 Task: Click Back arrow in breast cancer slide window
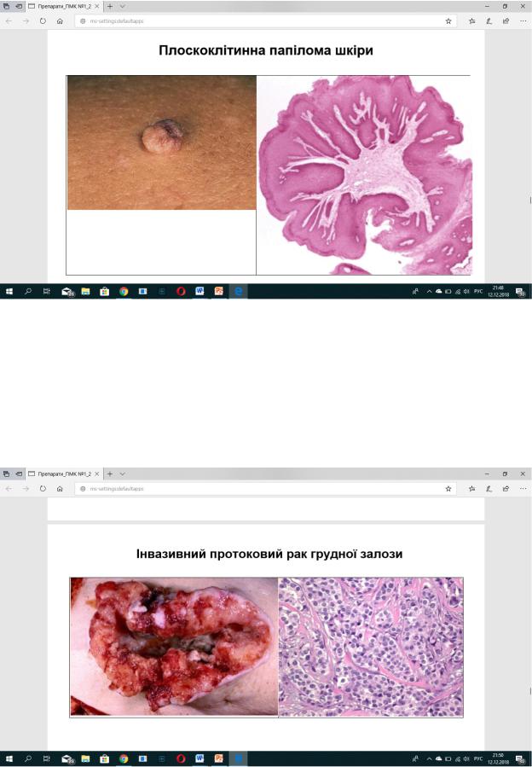click(x=9, y=489)
